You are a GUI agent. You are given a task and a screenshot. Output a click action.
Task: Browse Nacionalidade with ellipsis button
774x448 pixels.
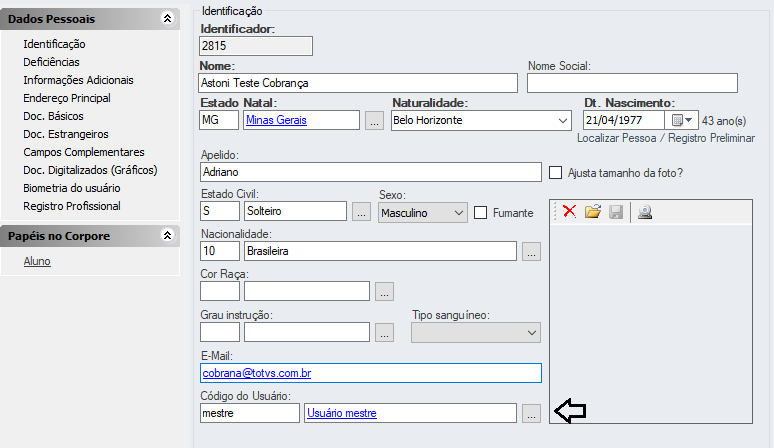(x=532, y=252)
